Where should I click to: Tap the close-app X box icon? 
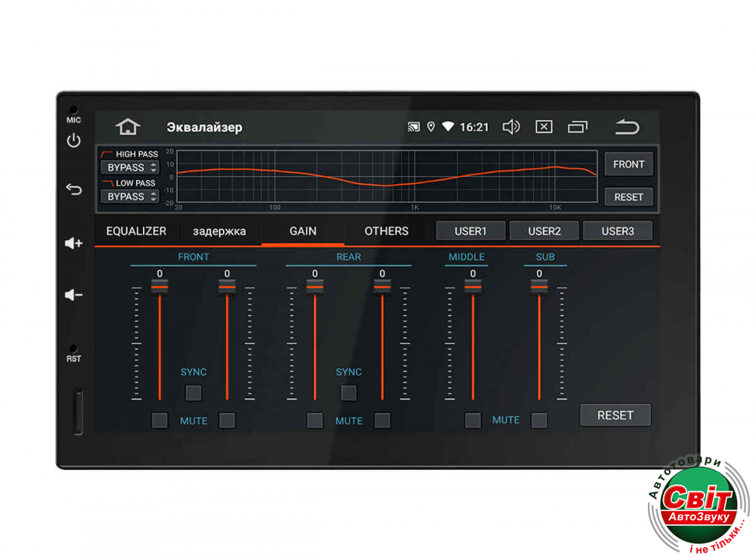pos(544,127)
